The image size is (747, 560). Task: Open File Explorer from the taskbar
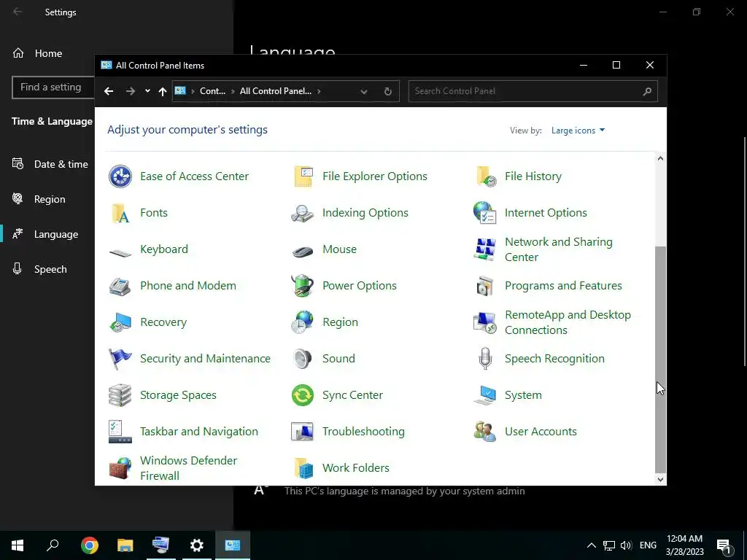pyautogui.click(x=125, y=545)
